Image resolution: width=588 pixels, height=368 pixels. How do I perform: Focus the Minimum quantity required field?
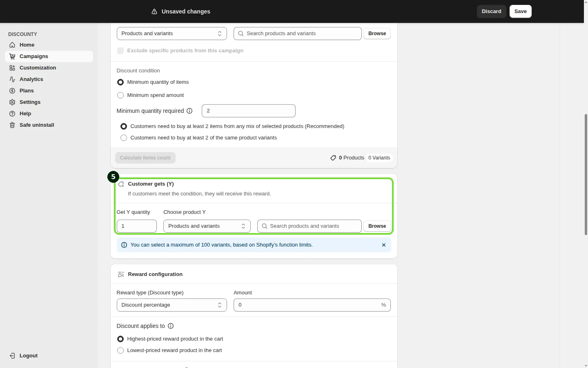[x=249, y=111]
